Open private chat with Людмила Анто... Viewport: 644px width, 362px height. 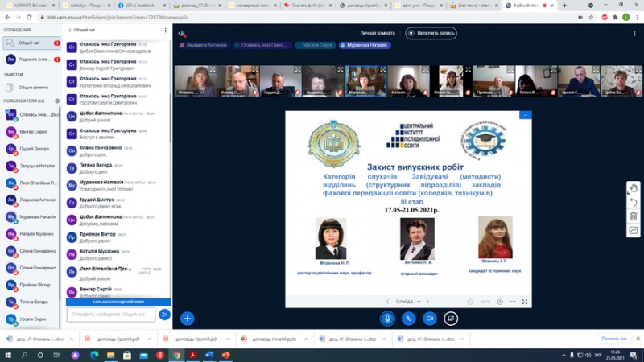[31, 60]
